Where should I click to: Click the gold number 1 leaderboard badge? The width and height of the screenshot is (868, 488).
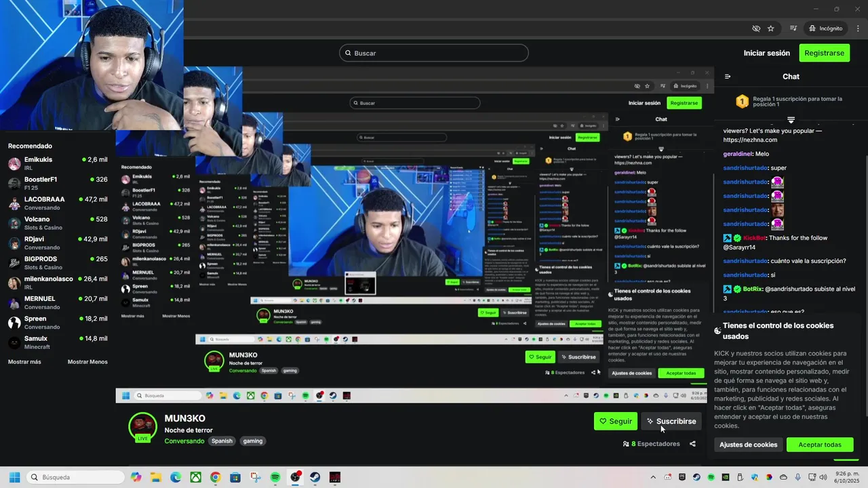coord(743,102)
